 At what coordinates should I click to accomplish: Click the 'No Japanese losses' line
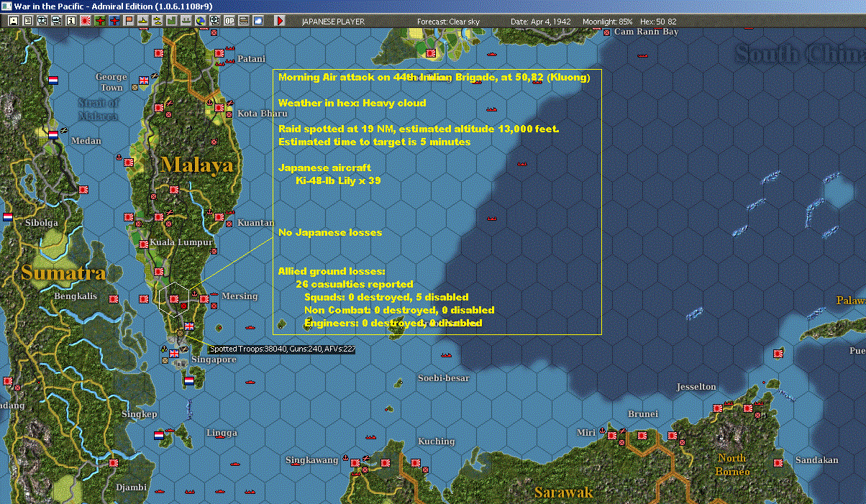[x=330, y=232]
